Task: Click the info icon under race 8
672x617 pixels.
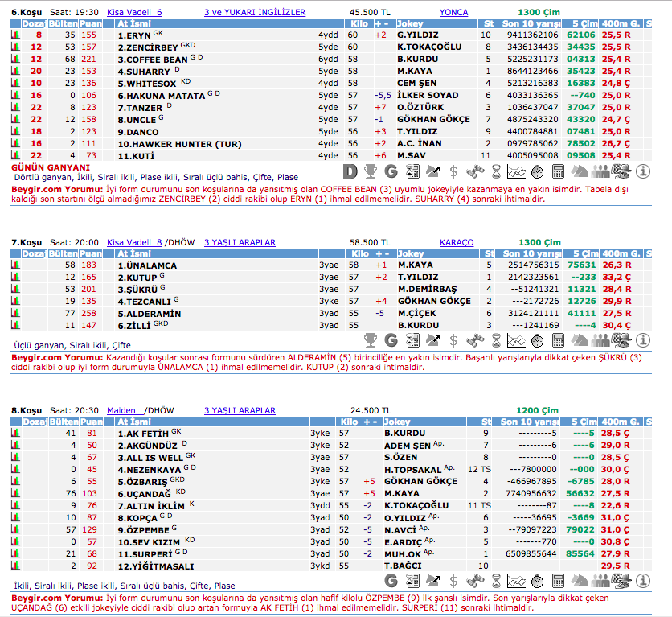Action: coord(643,580)
